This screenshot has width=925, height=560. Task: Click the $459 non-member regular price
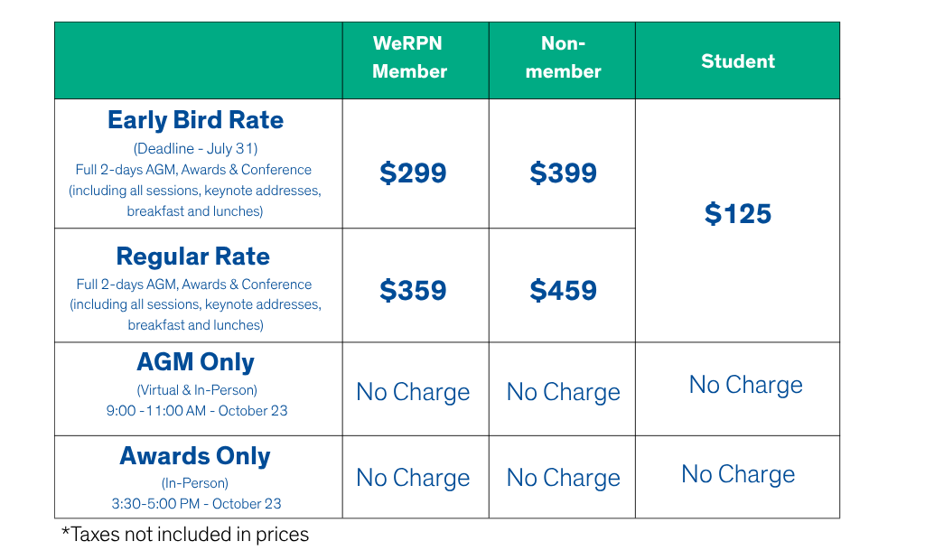point(564,290)
